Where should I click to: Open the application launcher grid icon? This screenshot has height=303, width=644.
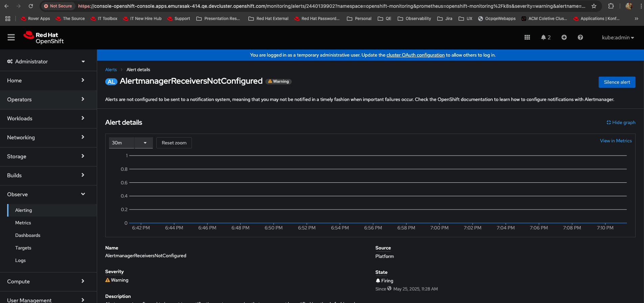[527, 38]
